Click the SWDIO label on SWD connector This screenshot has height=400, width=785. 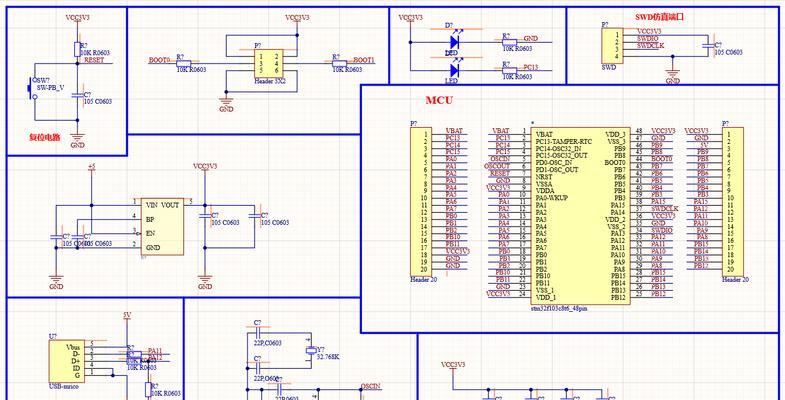click(x=647, y=38)
